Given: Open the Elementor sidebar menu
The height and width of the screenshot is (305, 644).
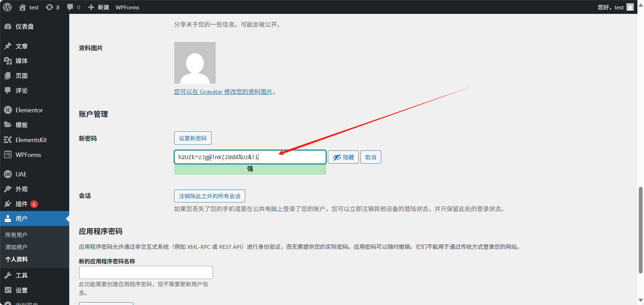Looking at the screenshot, I should 29,110.
